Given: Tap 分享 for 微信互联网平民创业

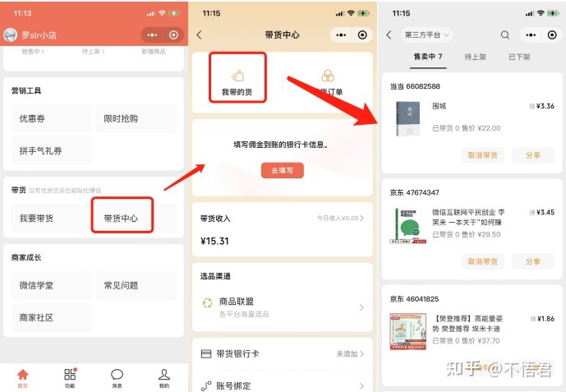Looking at the screenshot, I should click(533, 261).
